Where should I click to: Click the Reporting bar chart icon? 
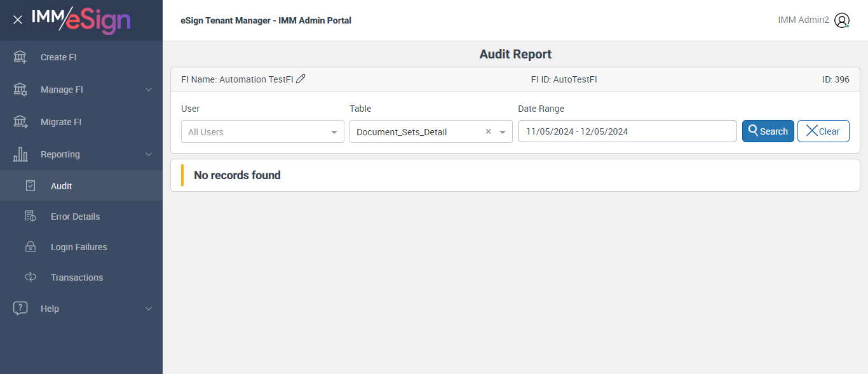tap(20, 154)
